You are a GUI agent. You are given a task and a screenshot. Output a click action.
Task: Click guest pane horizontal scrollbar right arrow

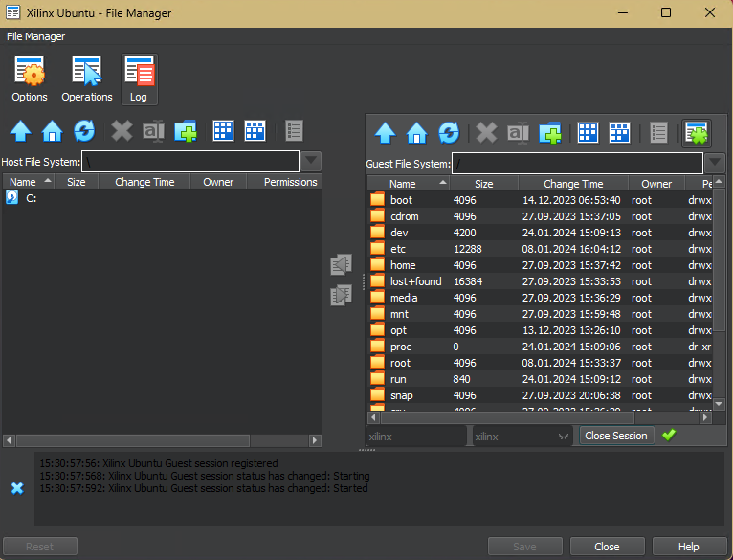pos(705,417)
